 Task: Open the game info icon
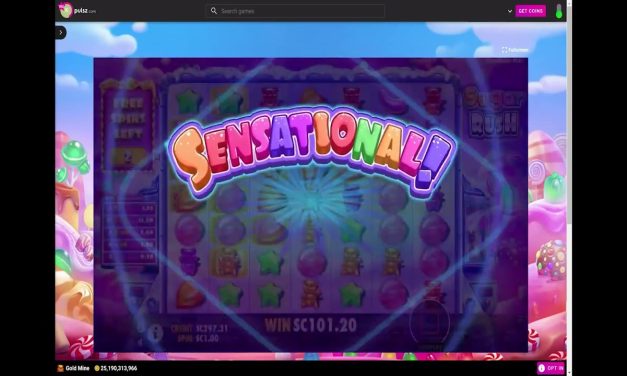tap(155, 332)
